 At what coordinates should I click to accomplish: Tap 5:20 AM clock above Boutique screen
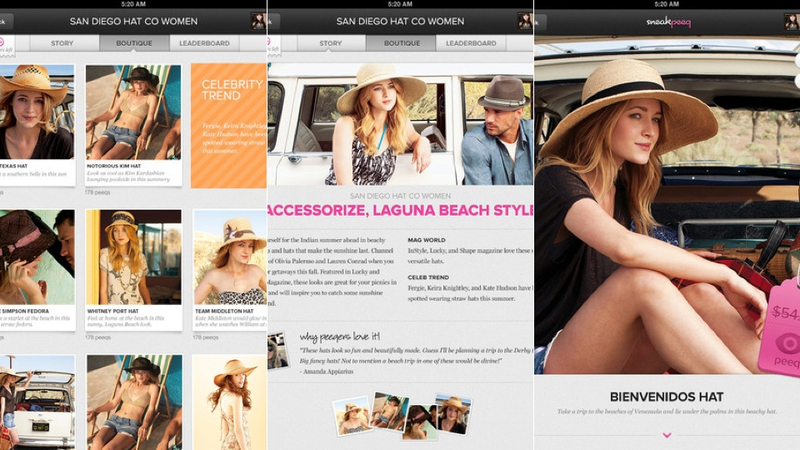pyautogui.click(x=134, y=4)
